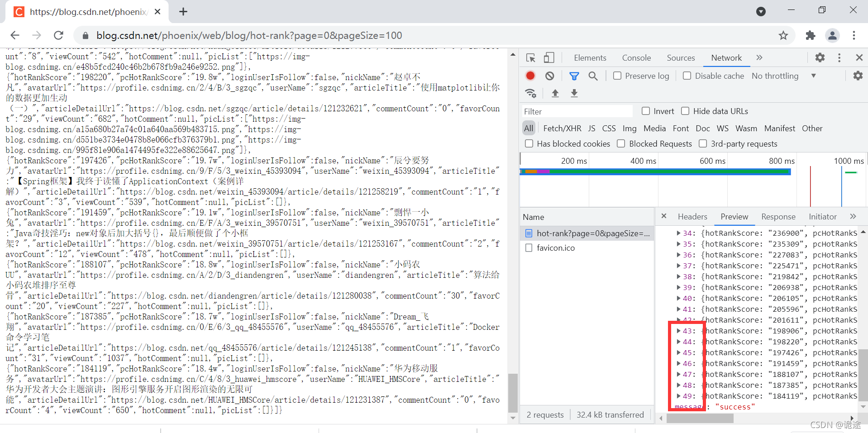
Task: Click the preview horizontal scrollbar thumb
Action: [x=700, y=419]
